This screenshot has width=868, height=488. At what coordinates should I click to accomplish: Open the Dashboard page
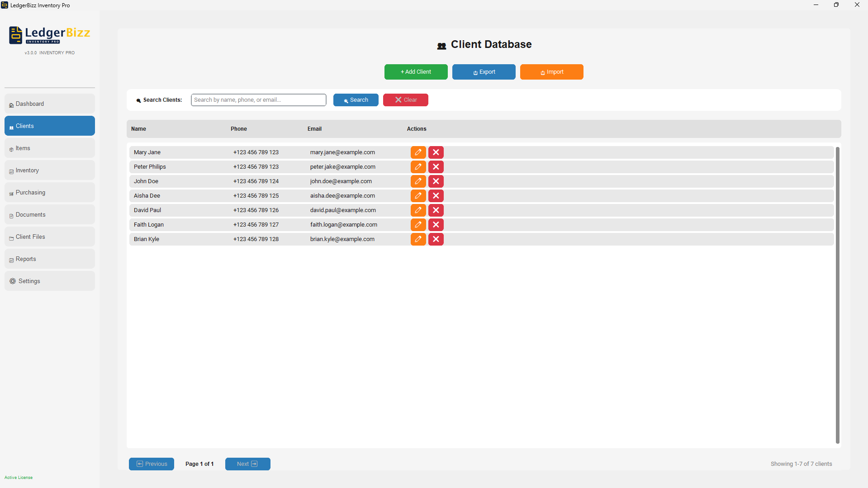[50, 104]
